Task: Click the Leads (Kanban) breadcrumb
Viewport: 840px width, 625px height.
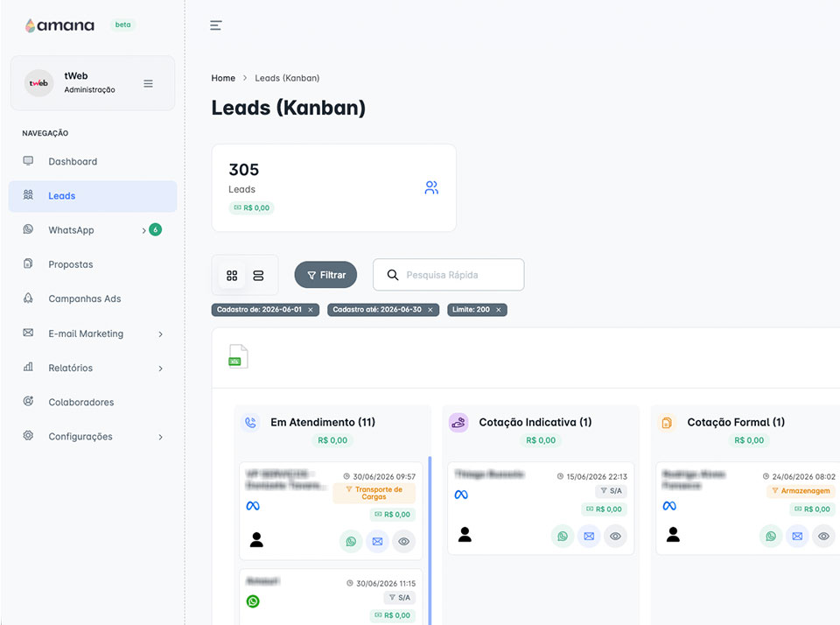Action: tap(287, 78)
